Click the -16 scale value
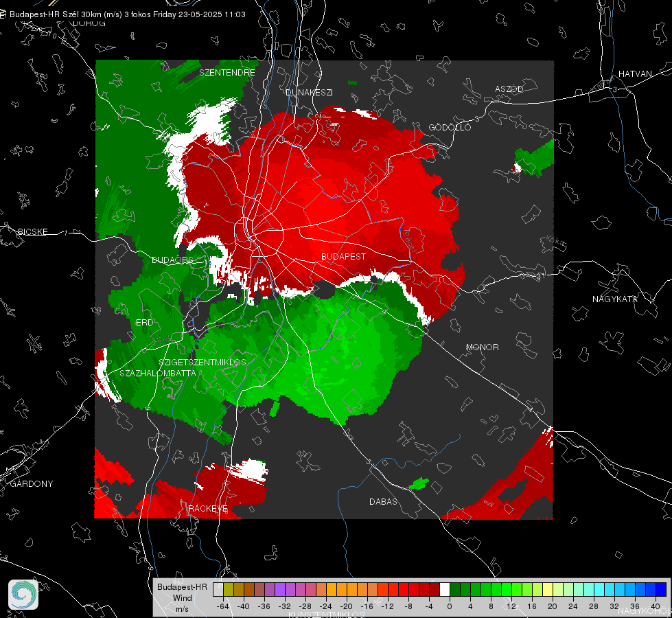 click(x=367, y=606)
